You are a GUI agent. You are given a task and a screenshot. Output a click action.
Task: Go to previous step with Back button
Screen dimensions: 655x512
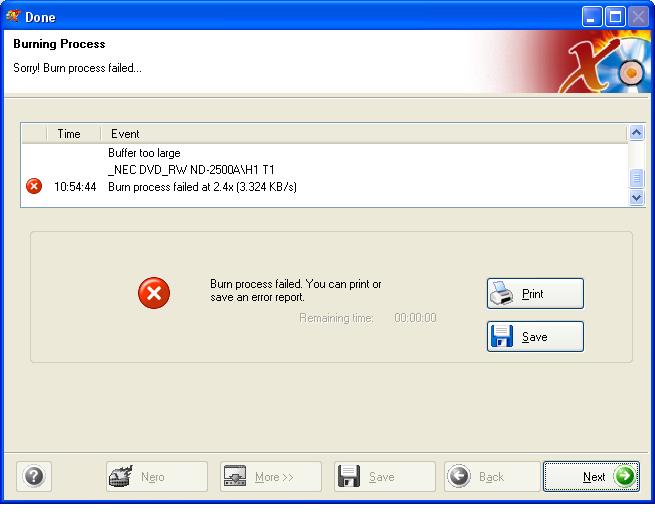492,476
